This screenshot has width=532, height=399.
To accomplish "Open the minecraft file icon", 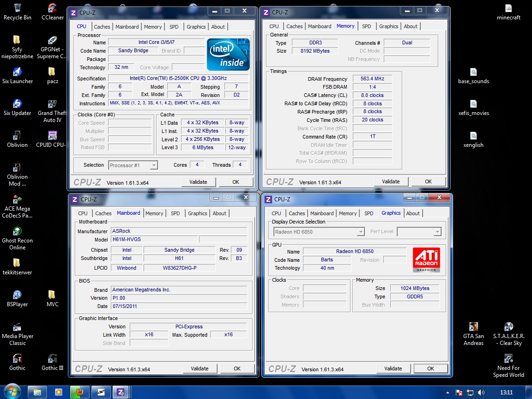I will pos(508,12).
